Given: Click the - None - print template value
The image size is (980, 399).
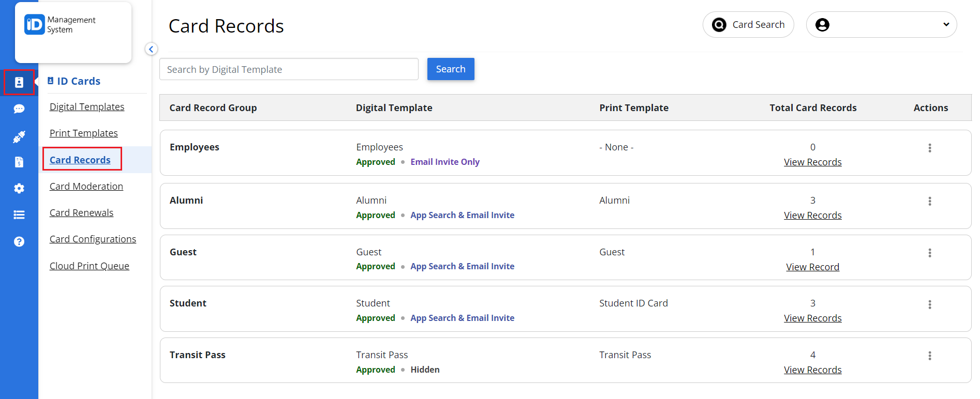Looking at the screenshot, I should point(616,147).
